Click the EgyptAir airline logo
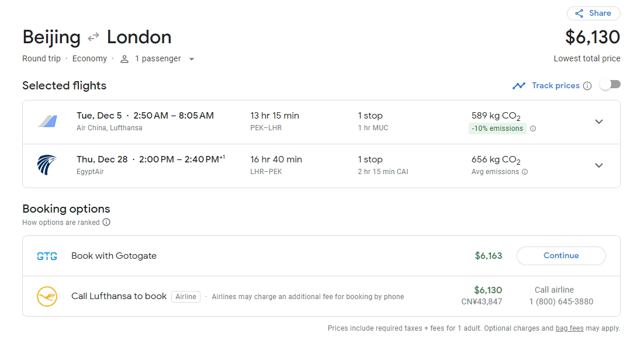Screen dimensions: 644x340 click(47, 165)
